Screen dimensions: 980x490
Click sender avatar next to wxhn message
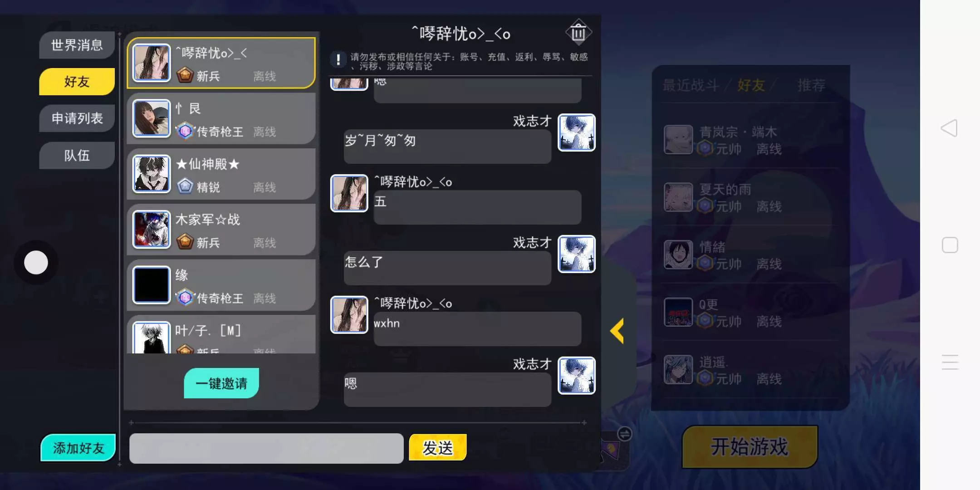[349, 315]
